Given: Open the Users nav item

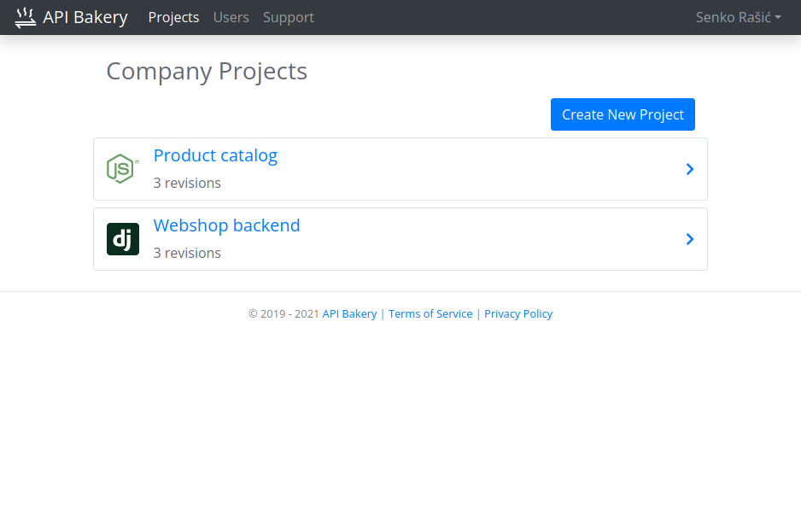Looking at the screenshot, I should pyautogui.click(x=231, y=17).
